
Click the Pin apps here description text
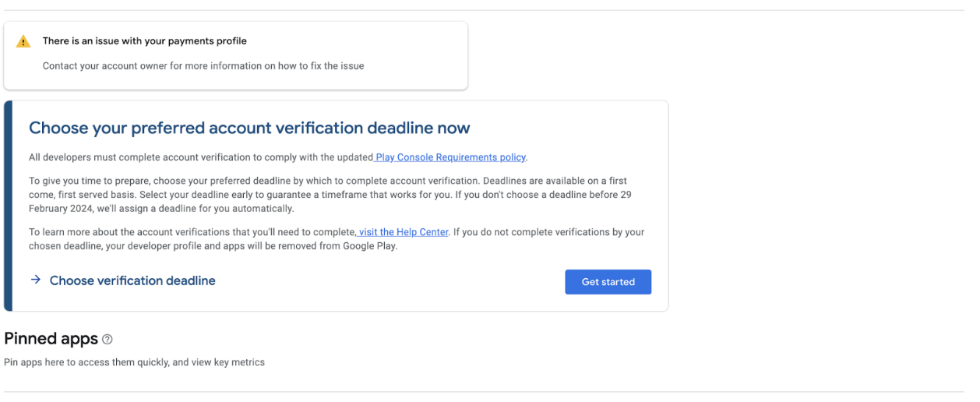point(134,362)
